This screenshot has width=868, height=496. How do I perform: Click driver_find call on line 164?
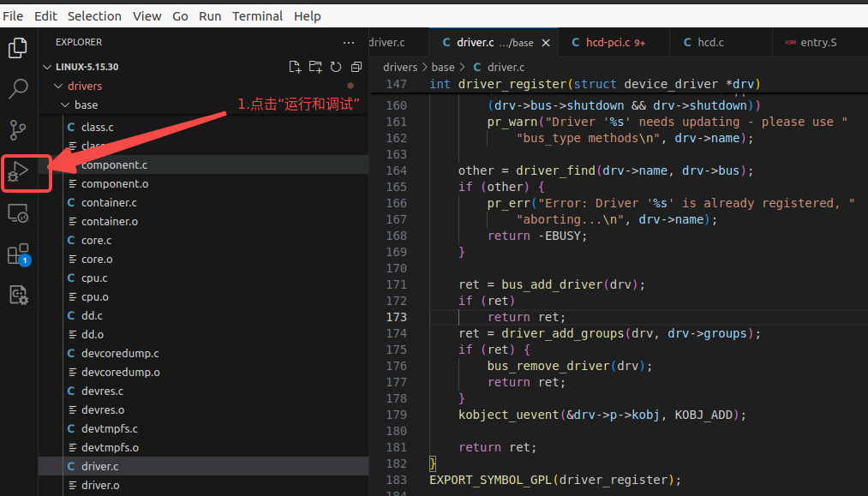coord(555,170)
